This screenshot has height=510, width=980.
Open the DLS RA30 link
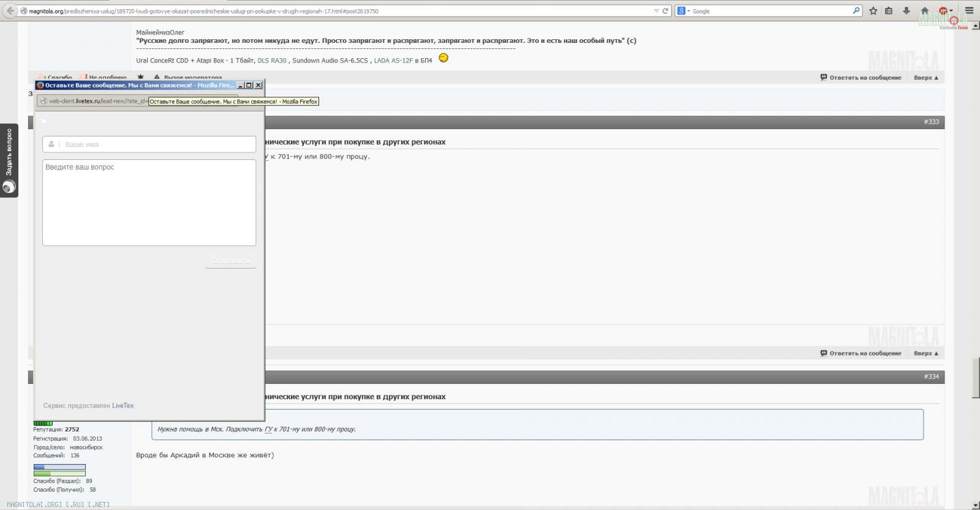tap(272, 61)
